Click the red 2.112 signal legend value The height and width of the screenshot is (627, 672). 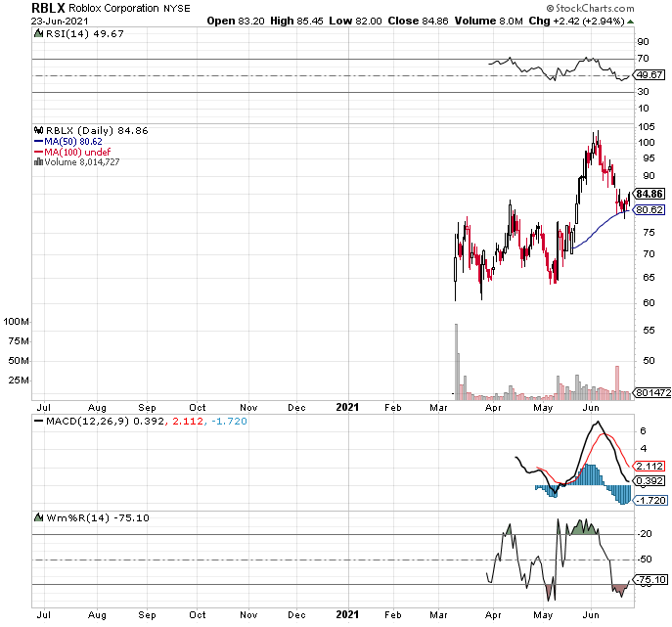click(x=188, y=422)
